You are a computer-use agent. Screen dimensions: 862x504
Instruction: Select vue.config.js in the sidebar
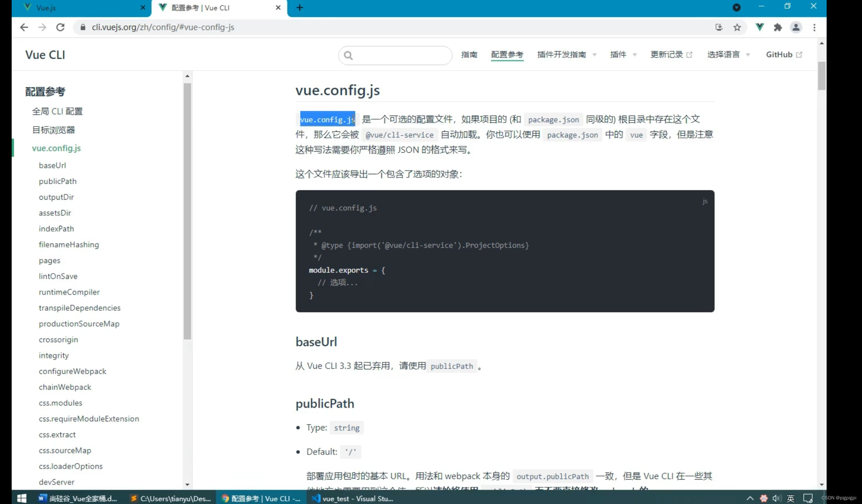[56, 148]
